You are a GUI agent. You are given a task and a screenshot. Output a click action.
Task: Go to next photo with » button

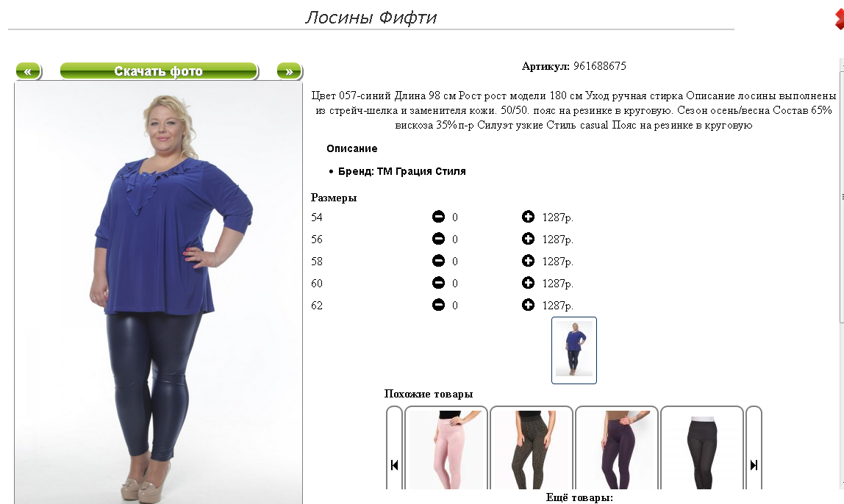[290, 71]
